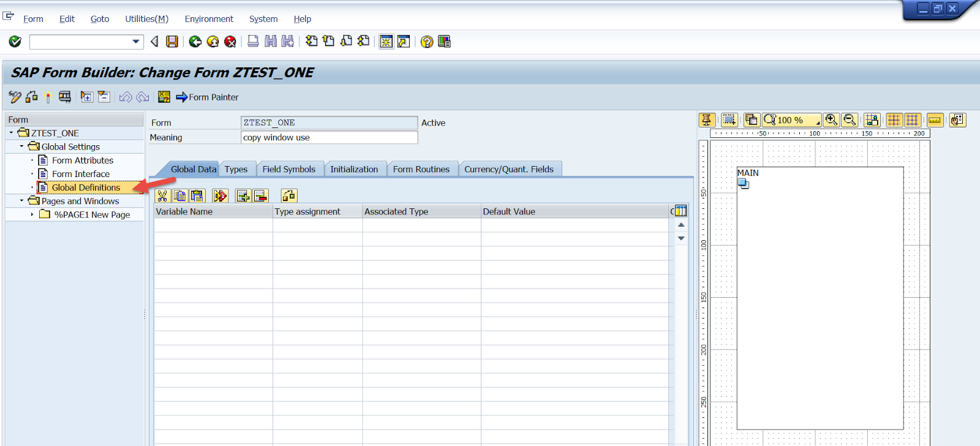The width and height of the screenshot is (980, 446).
Task: Expand the %PAGE1 New Page tree node
Action: pyautogui.click(x=32, y=214)
